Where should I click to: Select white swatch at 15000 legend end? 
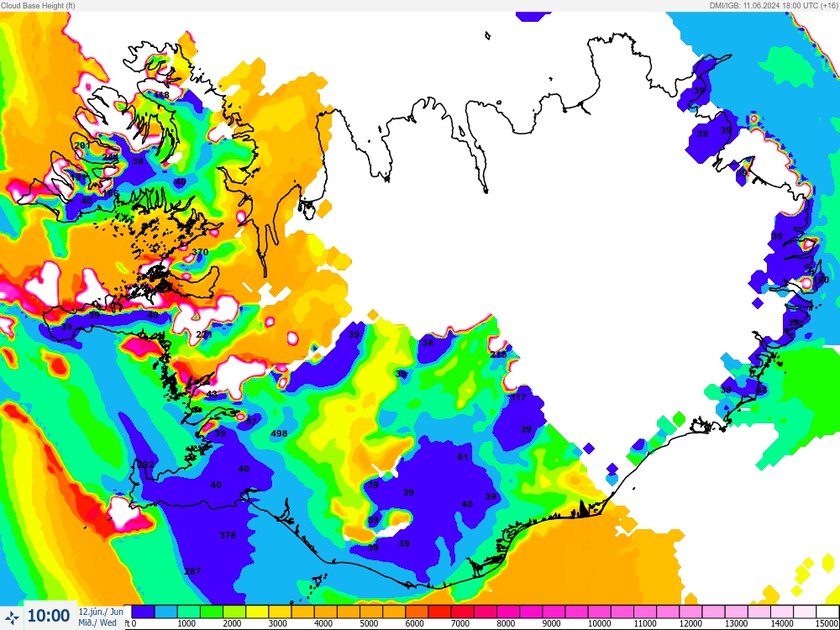click(x=827, y=612)
